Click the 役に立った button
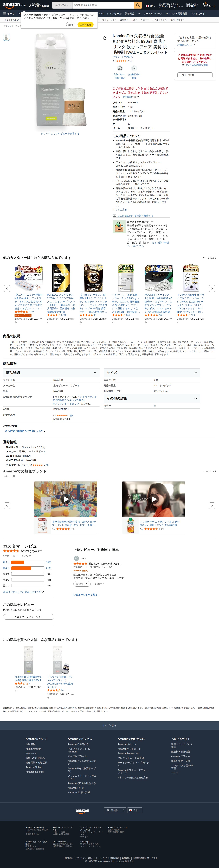219x868 pixels. tap(82, 584)
